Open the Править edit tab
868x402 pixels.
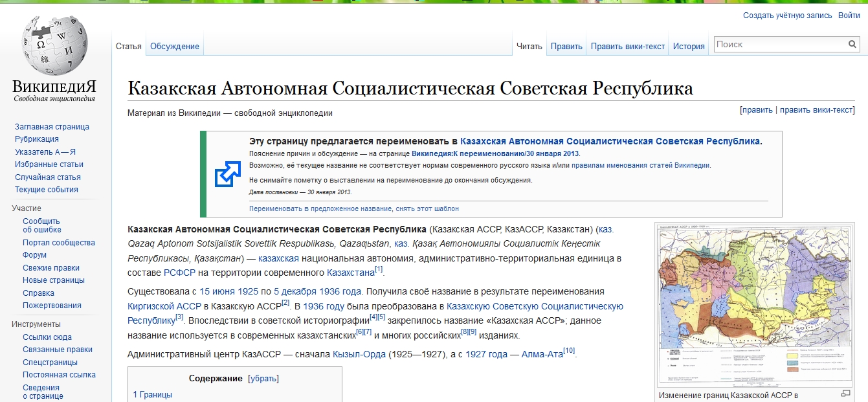566,47
